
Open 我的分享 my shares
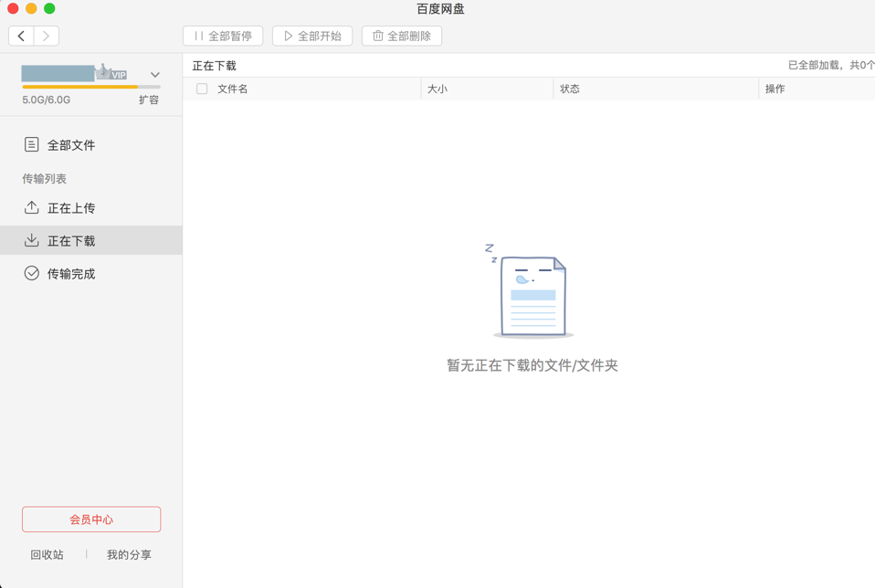pyautogui.click(x=129, y=554)
